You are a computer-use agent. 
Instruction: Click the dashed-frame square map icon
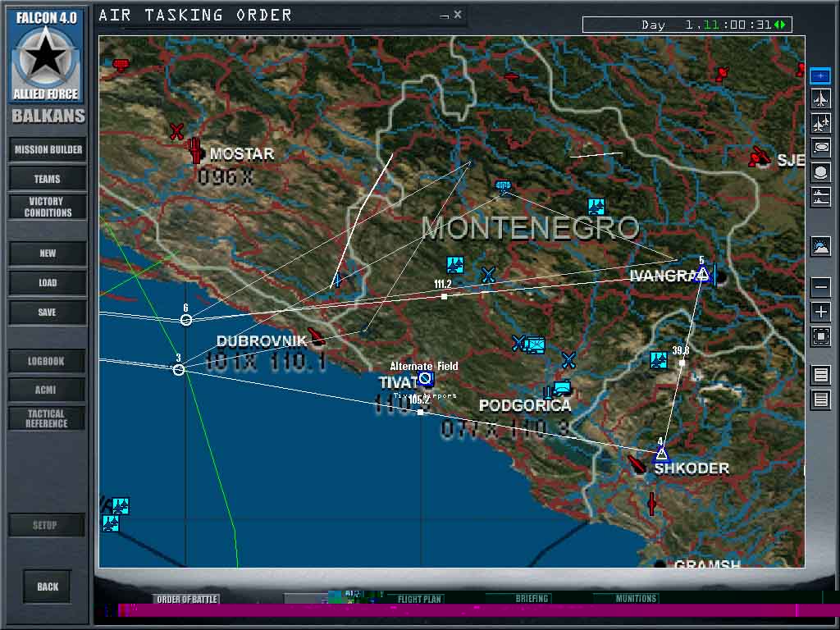click(820, 336)
